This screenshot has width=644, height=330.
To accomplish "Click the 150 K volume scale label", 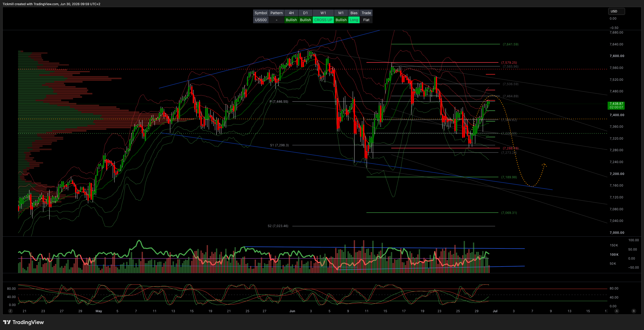I will (x=614, y=245).
